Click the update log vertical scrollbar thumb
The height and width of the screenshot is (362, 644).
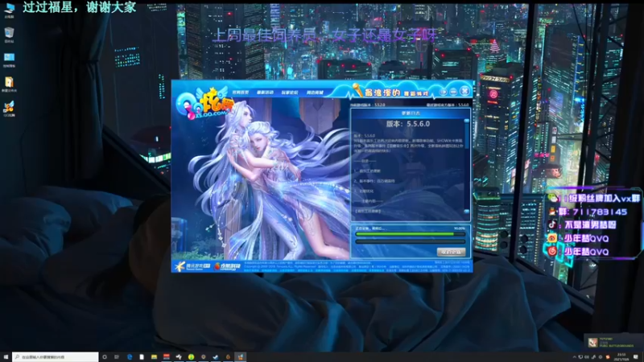[x=467, y=138]
